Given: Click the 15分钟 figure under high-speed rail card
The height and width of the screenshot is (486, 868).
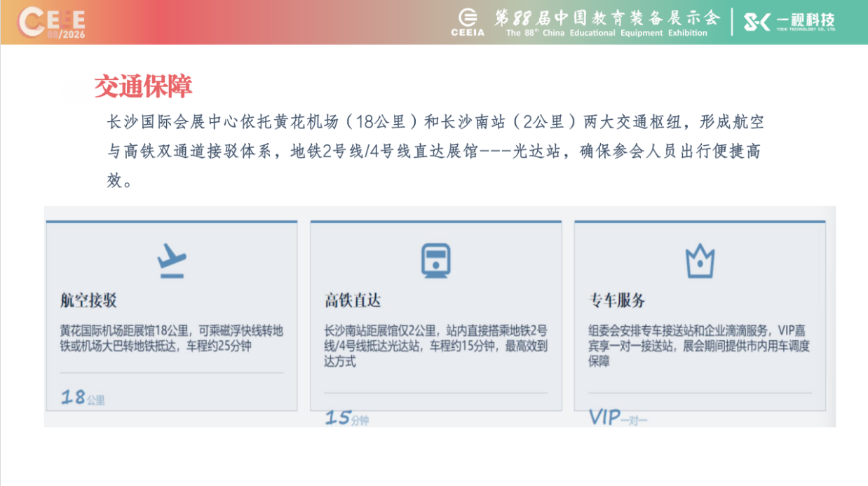Looking at the screenshot, I should [346, 418].
